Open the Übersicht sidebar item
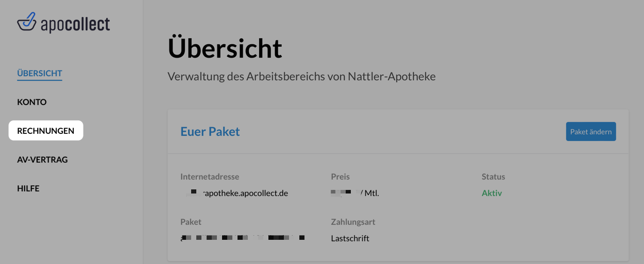Image resolution: width=644 pixels, height=264 pixels. pos(39,73)
